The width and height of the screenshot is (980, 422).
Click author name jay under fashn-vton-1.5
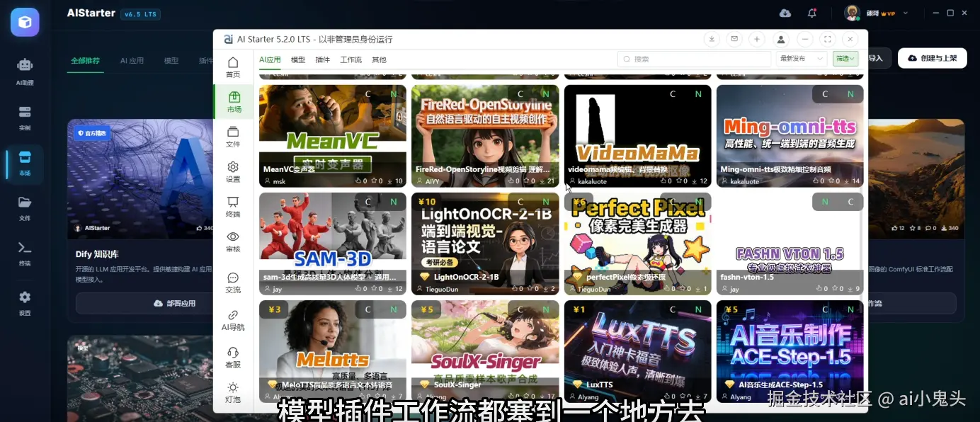(x=734, y=289)
